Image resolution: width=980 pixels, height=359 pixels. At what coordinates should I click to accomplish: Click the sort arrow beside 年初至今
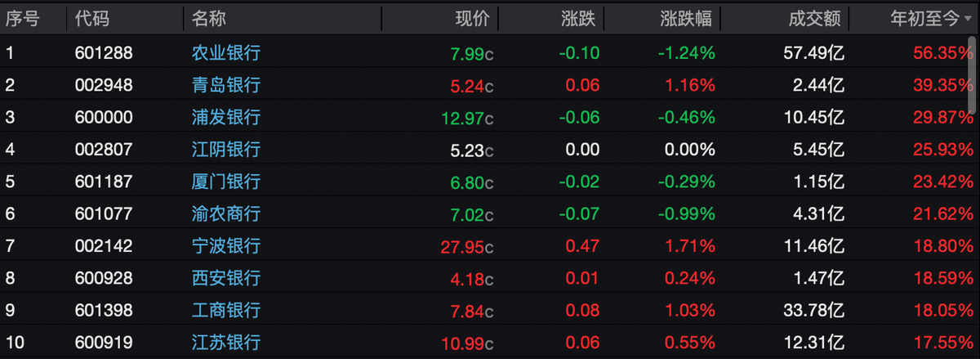click(x=968, y=19)
